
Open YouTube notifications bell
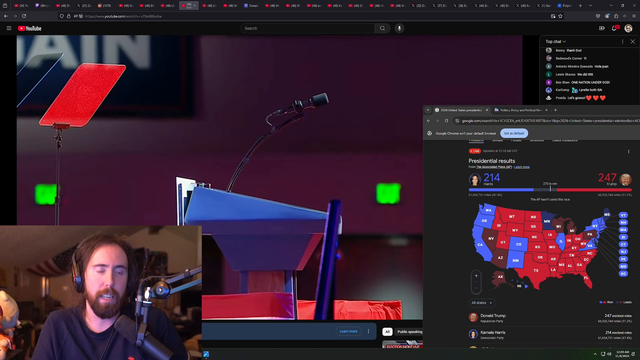click(614, 28)
